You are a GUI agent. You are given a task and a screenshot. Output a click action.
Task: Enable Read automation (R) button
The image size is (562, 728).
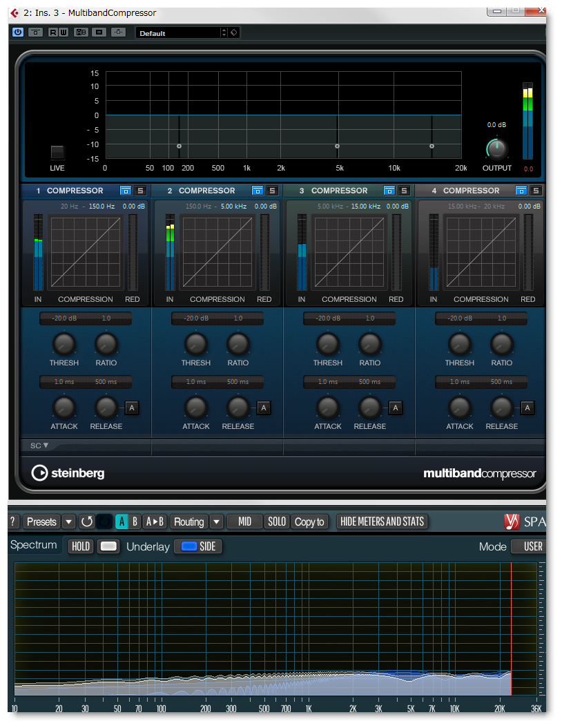(53, 32)
